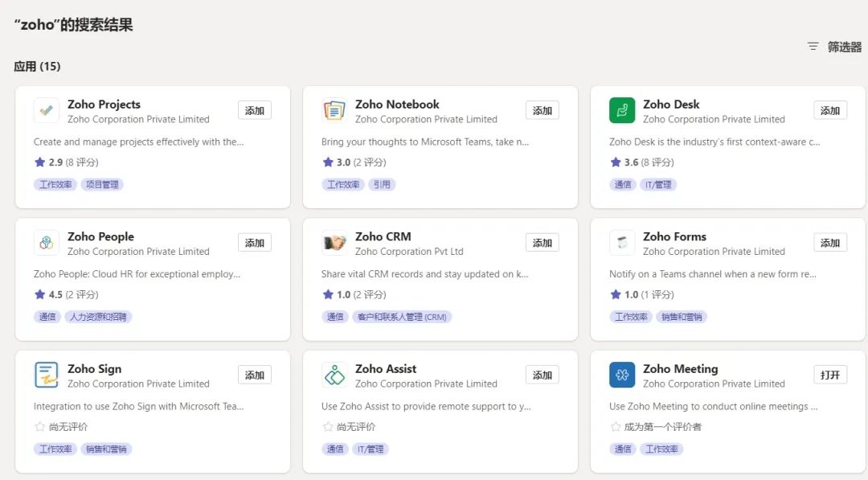Image resolution: width=868 pixels, height=480 pixels.
Task: Click the Zoho Sign app icon
Action: 47,375
